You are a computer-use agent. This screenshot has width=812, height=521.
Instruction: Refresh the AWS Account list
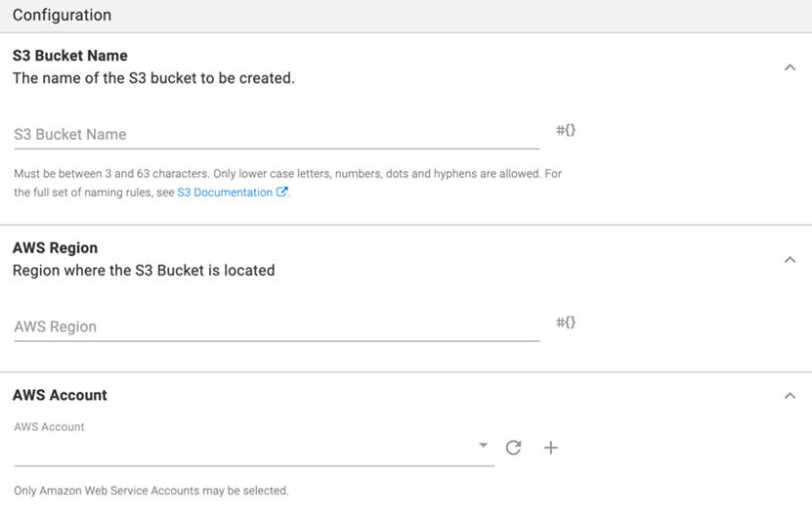click(x=513, y=448)
